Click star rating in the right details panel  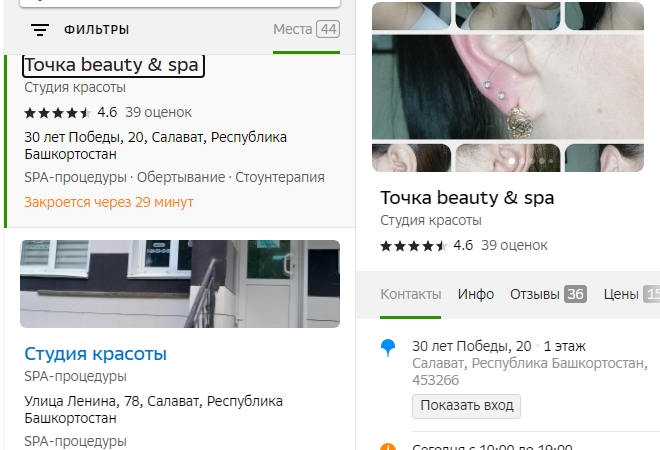click(x=413, y=245)
